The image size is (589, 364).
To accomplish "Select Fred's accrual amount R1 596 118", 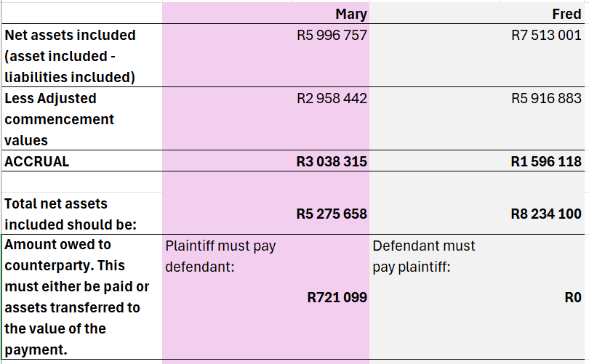I will click(546, 161).
